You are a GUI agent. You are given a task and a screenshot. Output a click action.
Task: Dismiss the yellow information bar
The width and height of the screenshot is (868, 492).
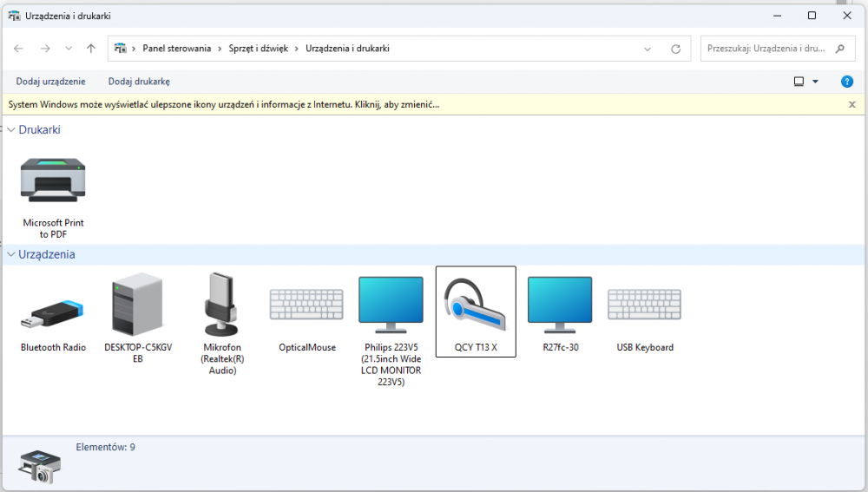point(852,104)
